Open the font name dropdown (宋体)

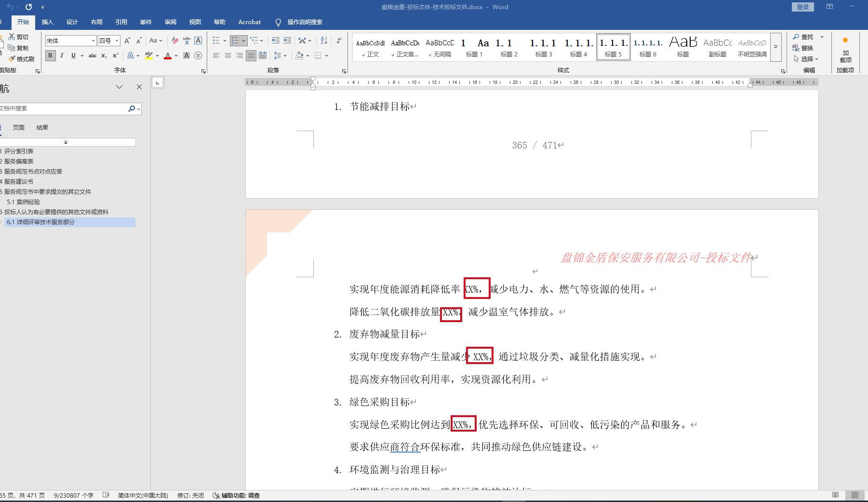click(x=93, y=41)
